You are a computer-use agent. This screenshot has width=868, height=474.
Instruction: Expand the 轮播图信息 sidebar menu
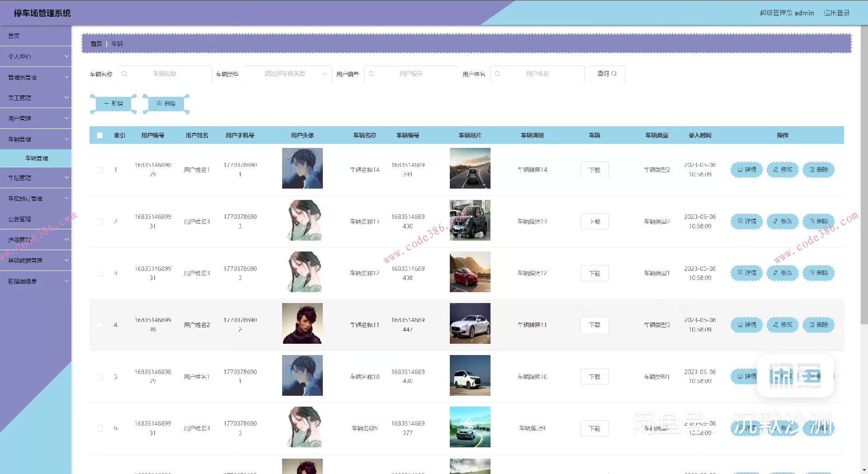pos(36,281)
